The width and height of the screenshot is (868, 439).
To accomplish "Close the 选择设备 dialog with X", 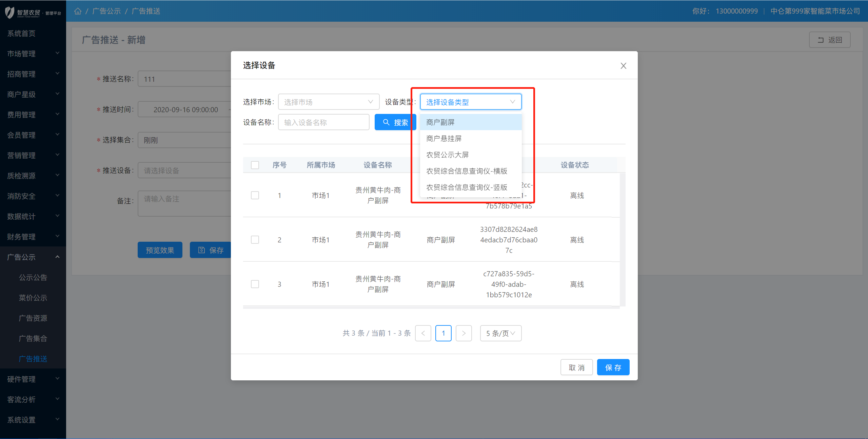I will pos(623,66).
